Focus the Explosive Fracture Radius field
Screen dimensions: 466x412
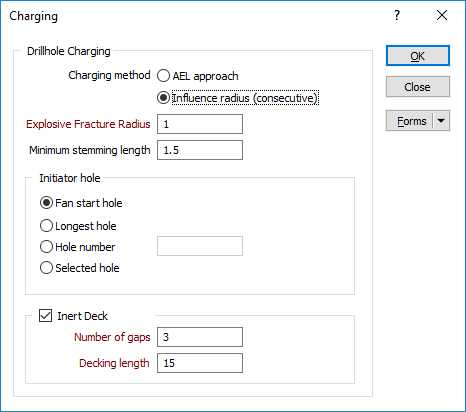tap(200, 124)
